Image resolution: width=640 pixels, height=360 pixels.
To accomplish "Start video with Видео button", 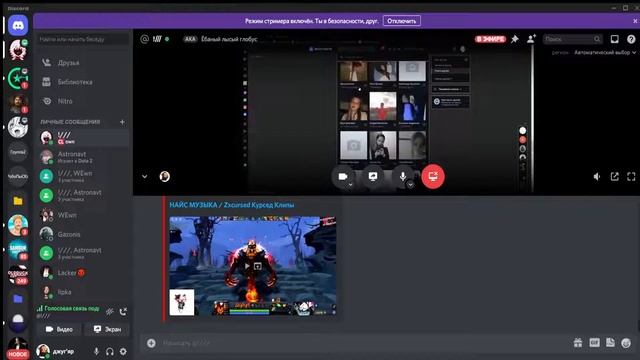I will tap(59, 329).
